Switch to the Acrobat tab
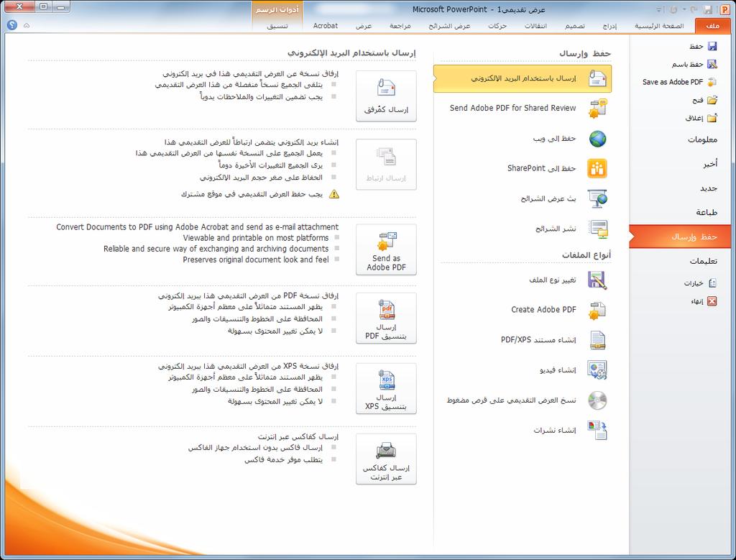This screenshot has height=560, width=736. coord(326,26)
